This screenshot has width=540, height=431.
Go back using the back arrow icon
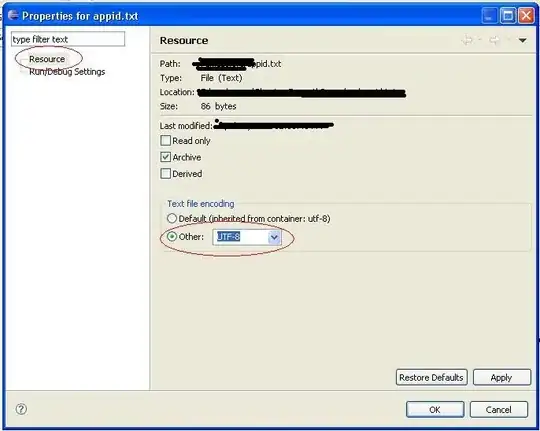[467, 40]
